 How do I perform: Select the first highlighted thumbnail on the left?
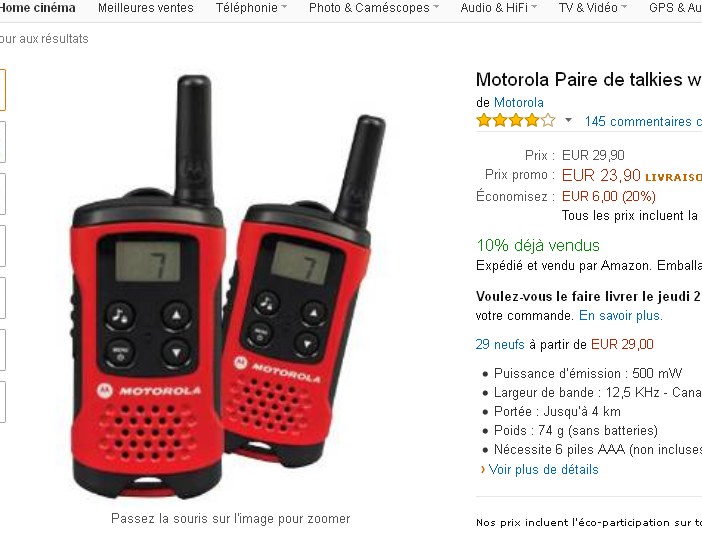tap(2, 90)
